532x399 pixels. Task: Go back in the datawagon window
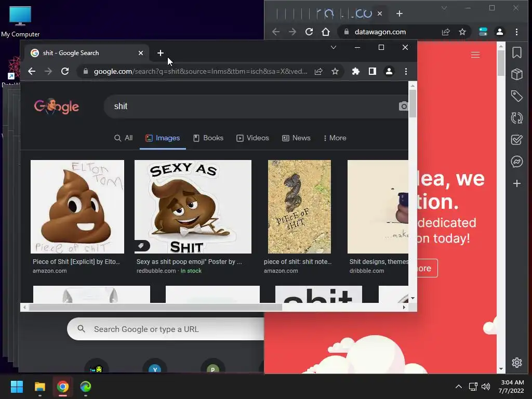276,32
